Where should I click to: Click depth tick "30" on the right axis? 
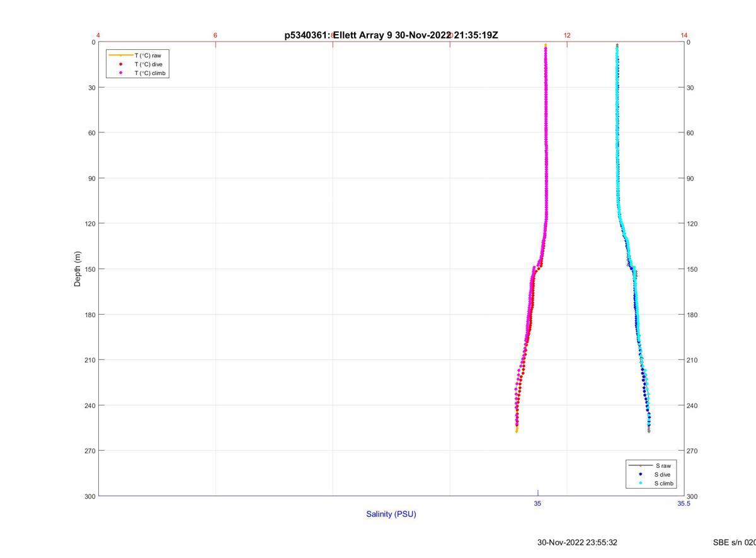pos(691,88)
